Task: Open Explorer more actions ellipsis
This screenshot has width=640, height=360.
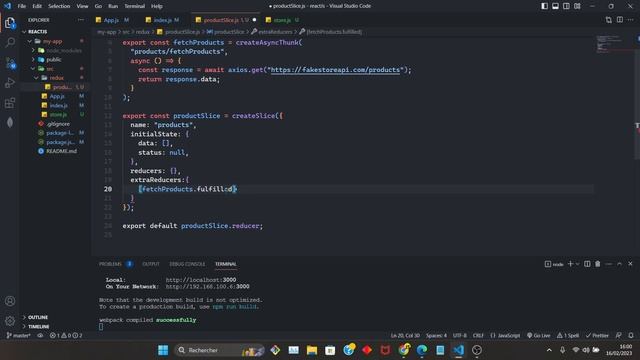Action: [81, 20]
